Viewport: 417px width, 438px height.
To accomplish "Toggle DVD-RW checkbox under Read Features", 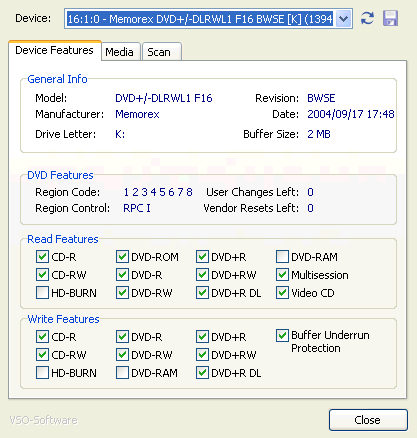I will (x=122, y=293).
